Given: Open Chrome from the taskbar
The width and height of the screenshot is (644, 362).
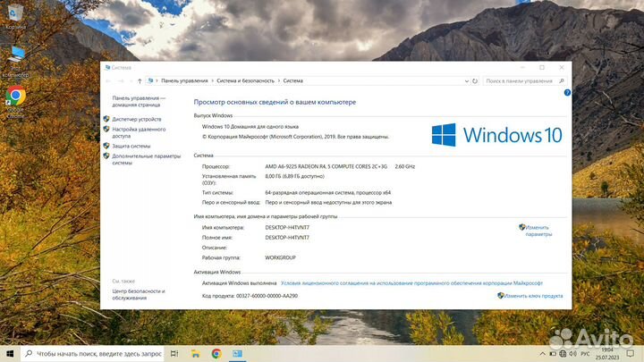Looking at the screenshot, I should click(x=216, y=353).
